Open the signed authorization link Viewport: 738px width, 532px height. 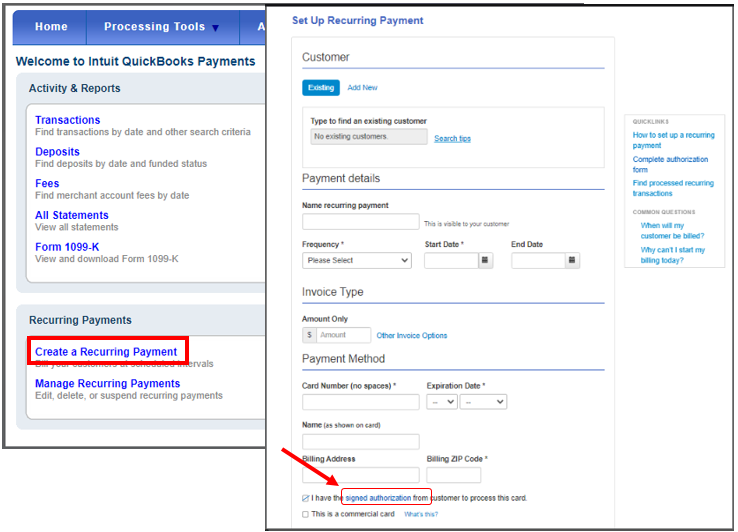(x=378, y=498)
